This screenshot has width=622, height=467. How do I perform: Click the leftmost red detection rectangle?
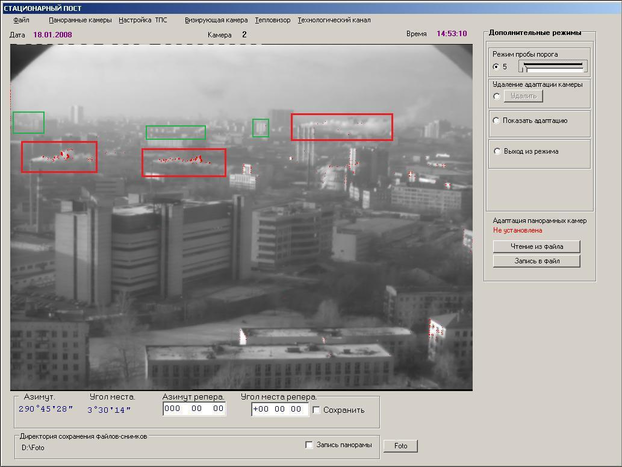point(59,157)
